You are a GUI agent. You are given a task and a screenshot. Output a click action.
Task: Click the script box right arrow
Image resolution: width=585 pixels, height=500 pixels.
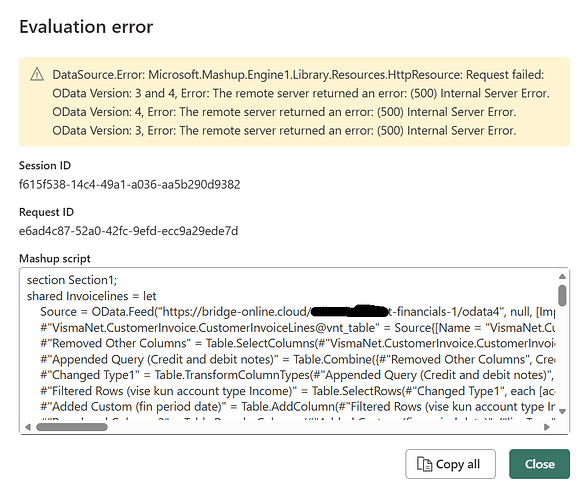tap(547, 427)
